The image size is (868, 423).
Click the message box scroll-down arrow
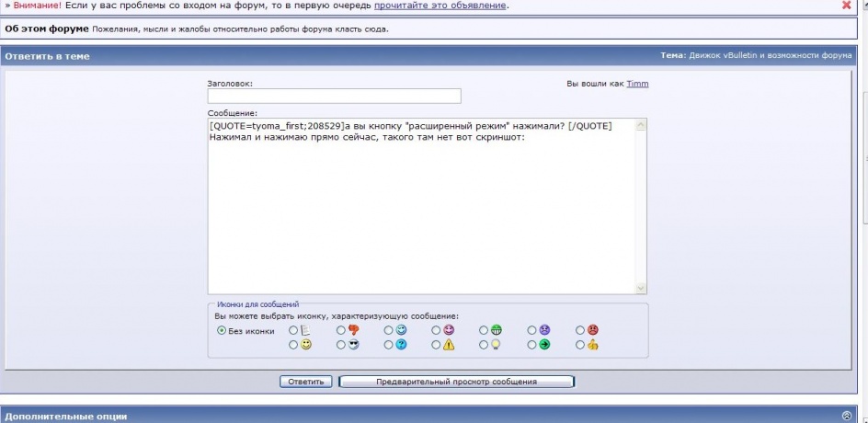[x=641, y=288]
